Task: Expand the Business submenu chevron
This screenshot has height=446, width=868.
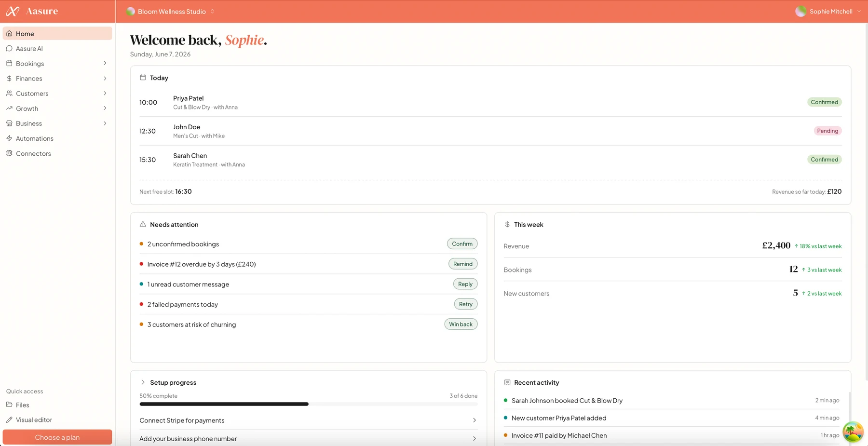Action: (x=105, y=123)
